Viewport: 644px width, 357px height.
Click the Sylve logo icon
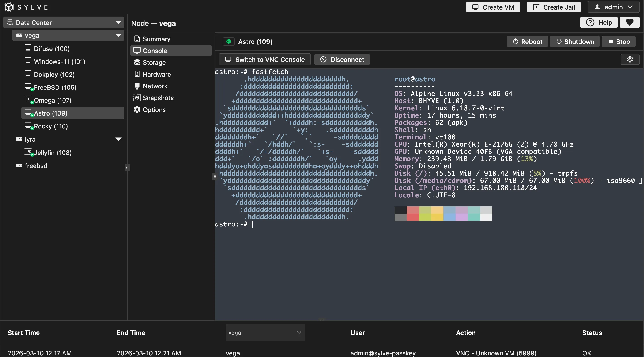tap(9, 7)
